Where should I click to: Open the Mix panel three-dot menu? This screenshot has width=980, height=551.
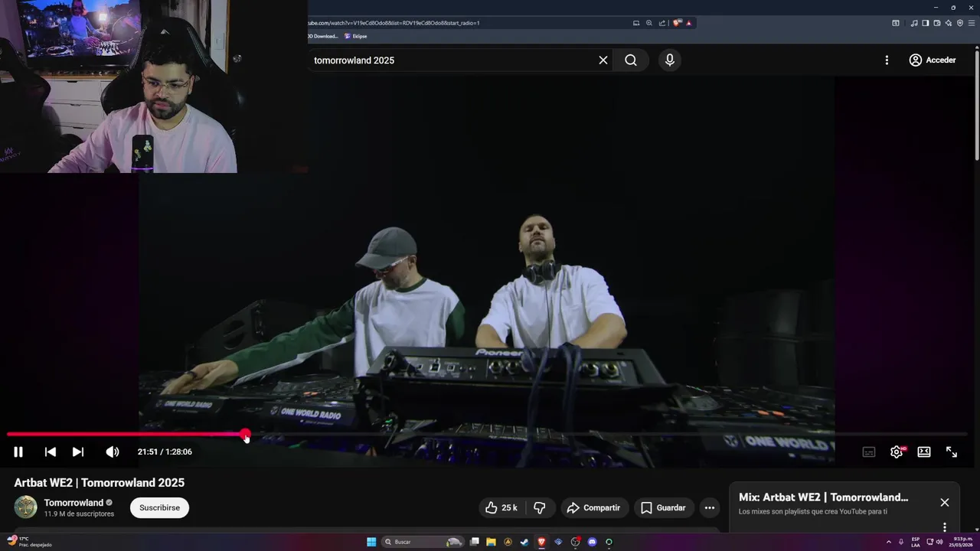(945, 527)
